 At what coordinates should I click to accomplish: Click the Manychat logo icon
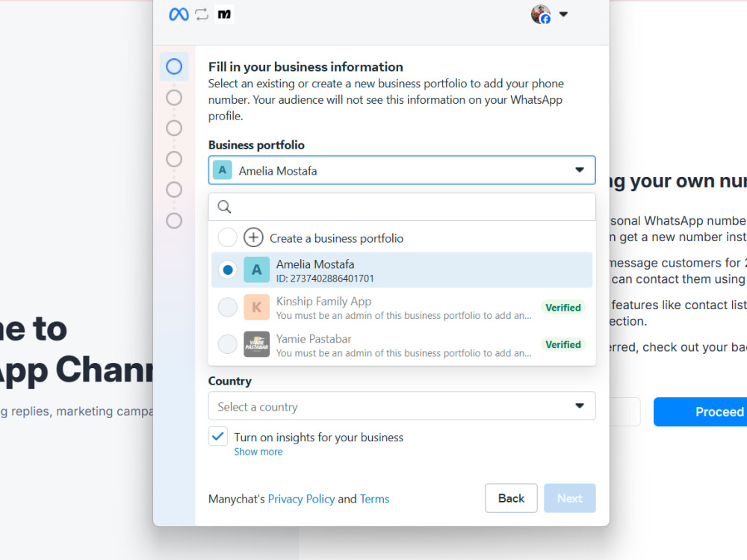pos(224,14)
